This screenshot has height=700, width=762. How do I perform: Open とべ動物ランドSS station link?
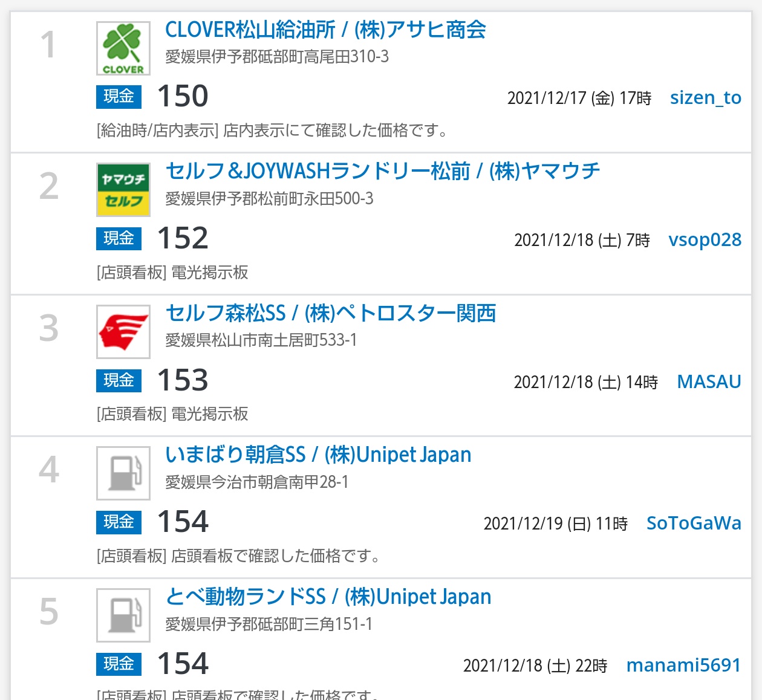[x=328, y=597]
